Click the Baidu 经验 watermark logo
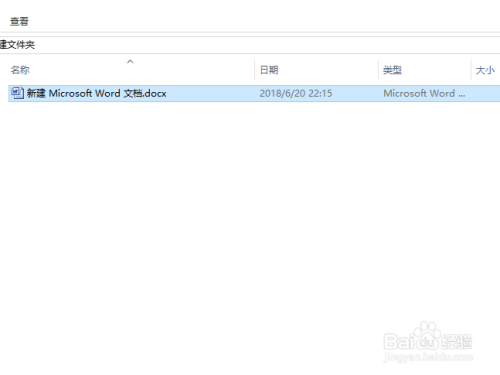This screenshot has height=375, width=500. tap(428, 337)
